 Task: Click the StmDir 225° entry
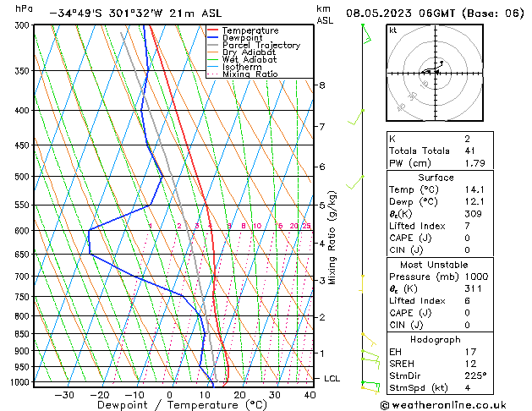click(x=440, y=375)
